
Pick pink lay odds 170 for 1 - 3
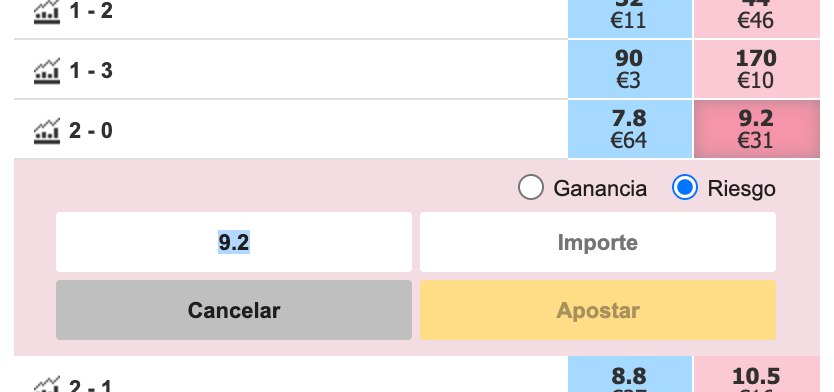(756, 69)
